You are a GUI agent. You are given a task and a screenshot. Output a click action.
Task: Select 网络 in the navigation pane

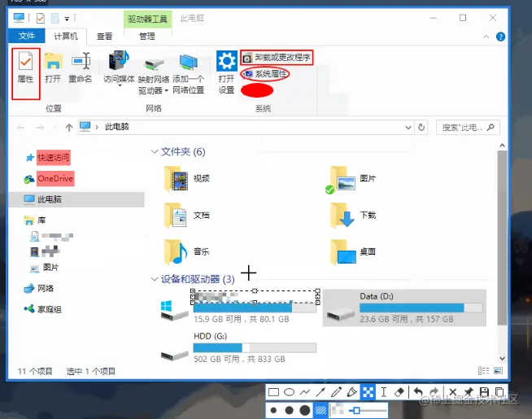39,288
